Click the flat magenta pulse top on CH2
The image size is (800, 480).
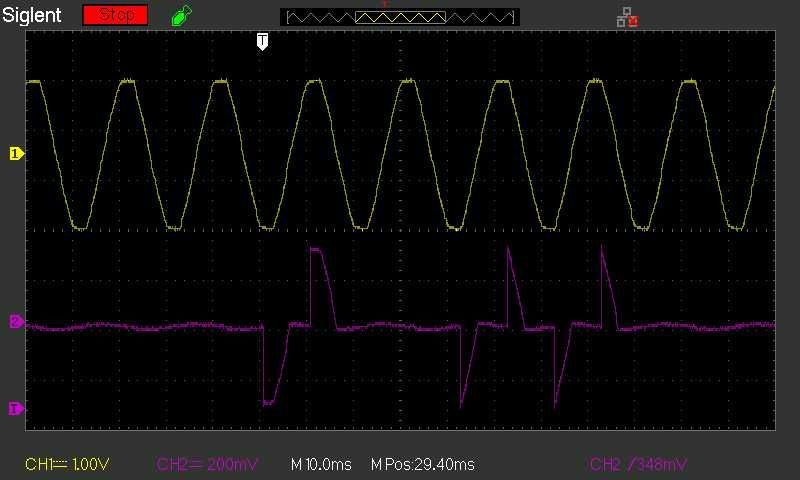click(x=315, y=249)
